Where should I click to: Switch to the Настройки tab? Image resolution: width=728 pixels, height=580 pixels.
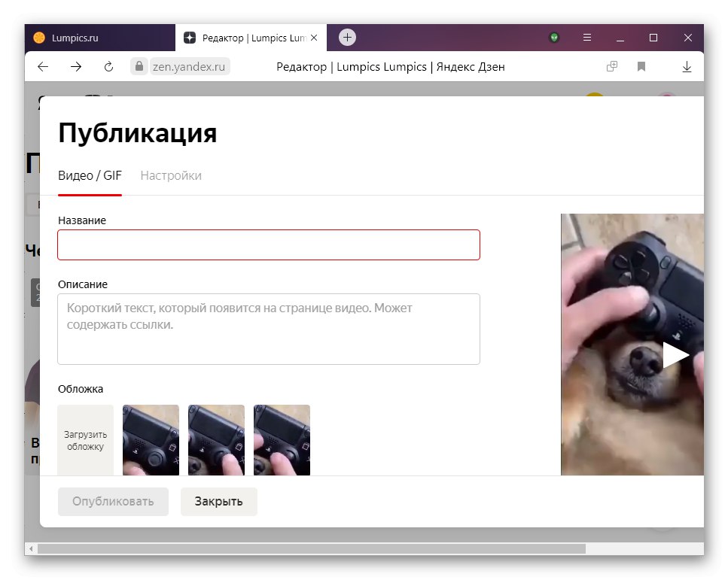click(x=170, y=175)
